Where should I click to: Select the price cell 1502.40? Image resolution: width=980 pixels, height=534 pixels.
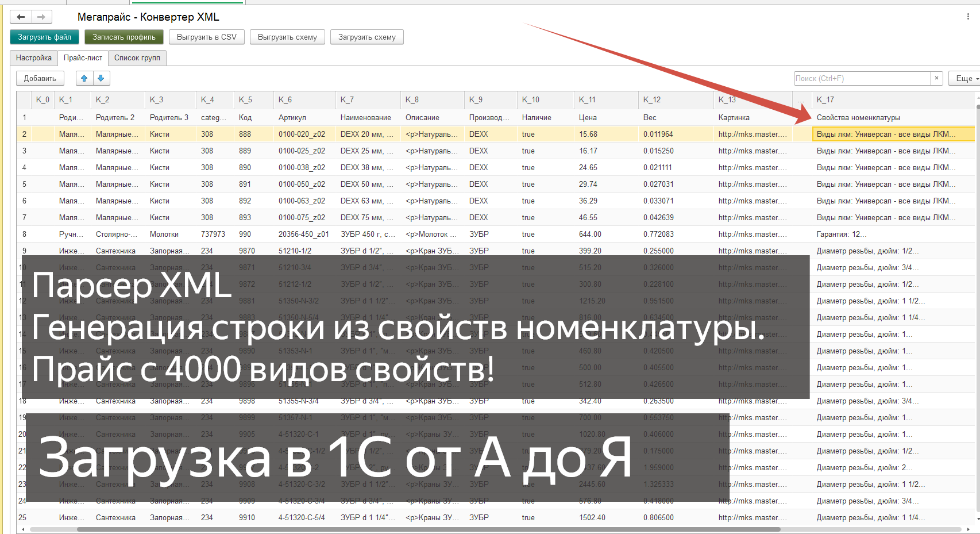pos(607,517)
